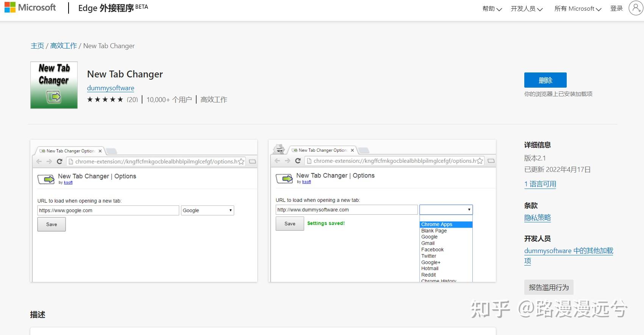Click the 开发人员 sidebar heading
Viewport: 644px width, 335px height.
point(538,239)
